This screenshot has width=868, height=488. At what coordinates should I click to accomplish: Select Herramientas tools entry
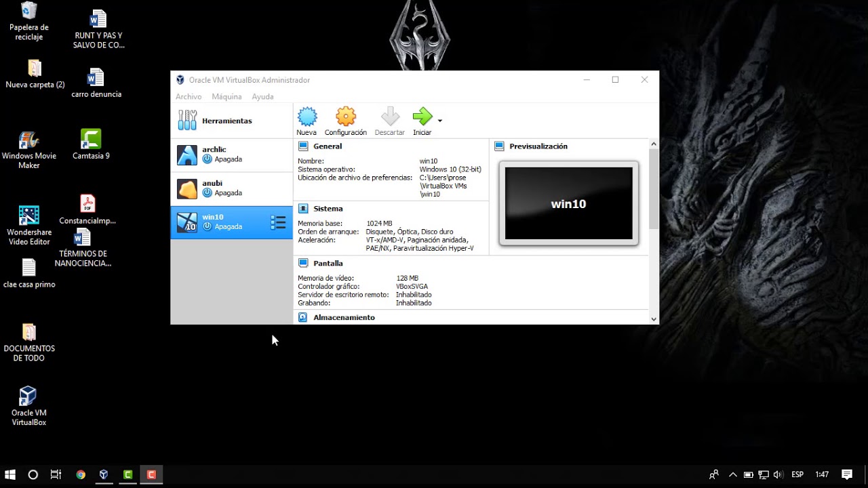click(232, 121)
